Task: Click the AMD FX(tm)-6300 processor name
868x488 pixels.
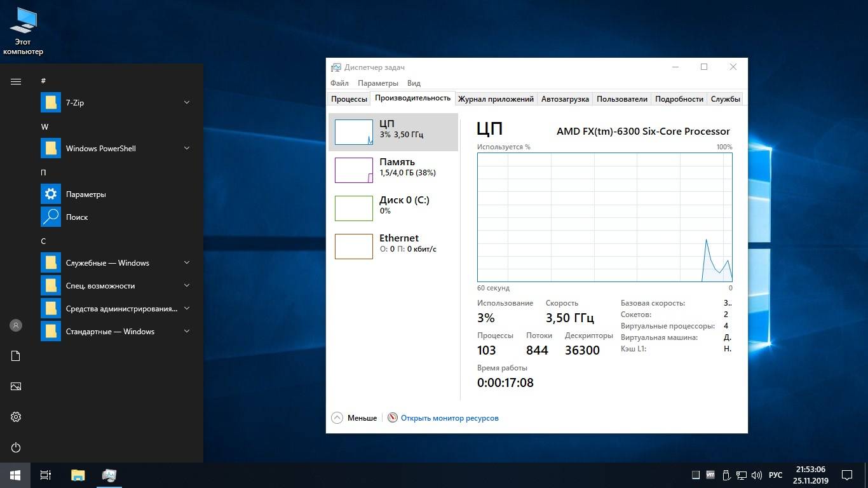Action: (x=643, y=132)
